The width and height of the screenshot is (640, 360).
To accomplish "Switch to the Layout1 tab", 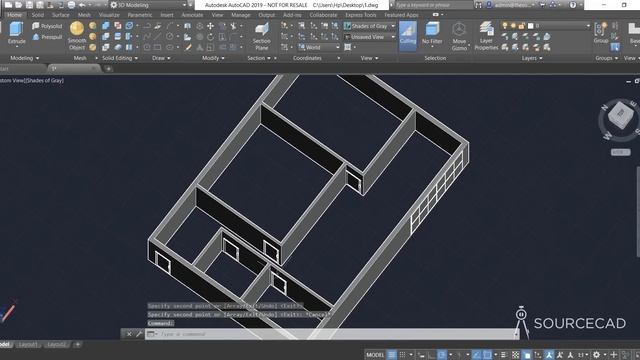I will (x=28, y=345).
